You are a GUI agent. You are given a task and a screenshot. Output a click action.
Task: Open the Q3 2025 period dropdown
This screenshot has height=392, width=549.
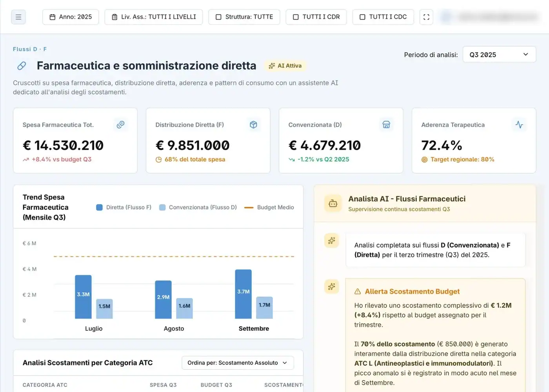click(499, 54)
